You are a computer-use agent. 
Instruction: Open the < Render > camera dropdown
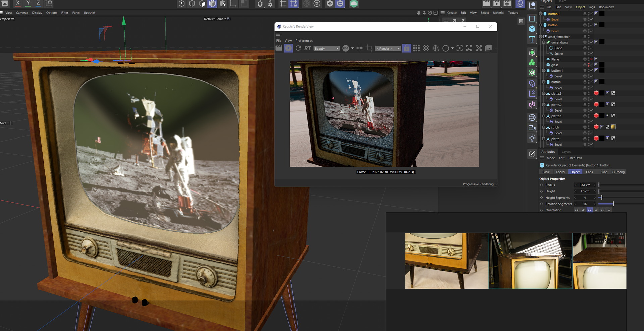click(x=388, y=48)
